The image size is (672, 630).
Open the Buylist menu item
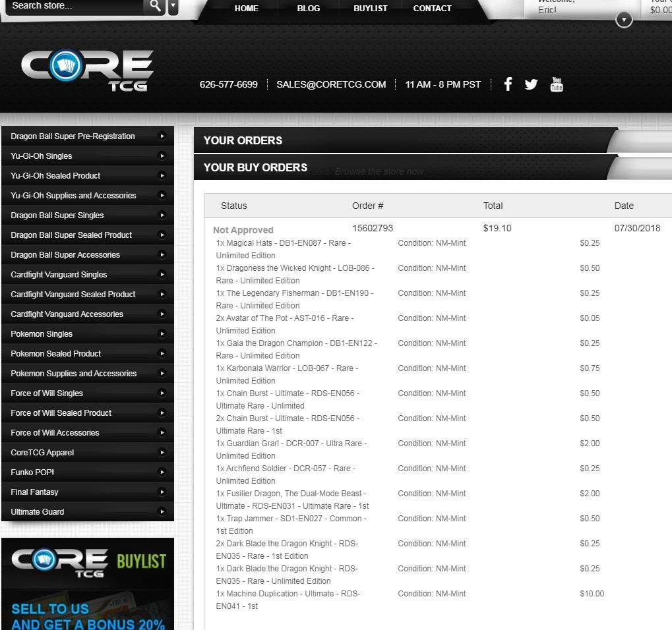[370, 8]
